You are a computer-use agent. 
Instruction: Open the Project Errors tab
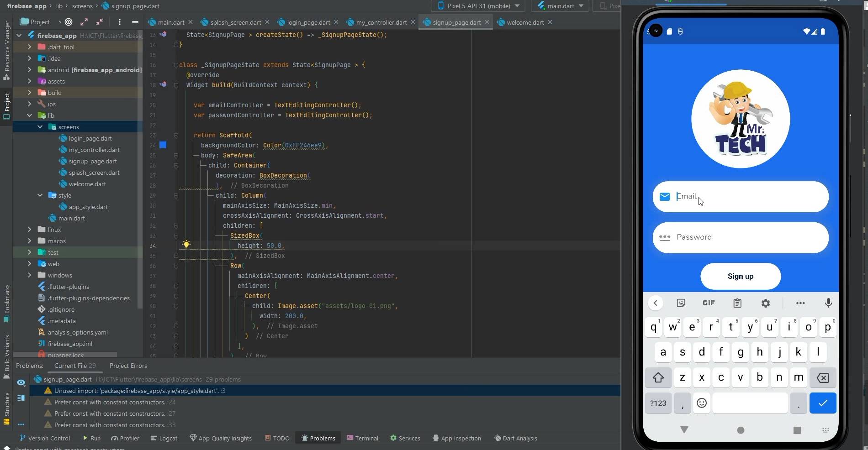(x=128, y=366)
